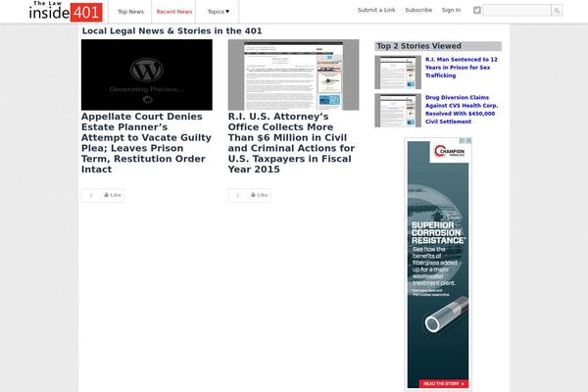588x392 pixels.
Task: Click the Sign In link
Action: [451, 10]
